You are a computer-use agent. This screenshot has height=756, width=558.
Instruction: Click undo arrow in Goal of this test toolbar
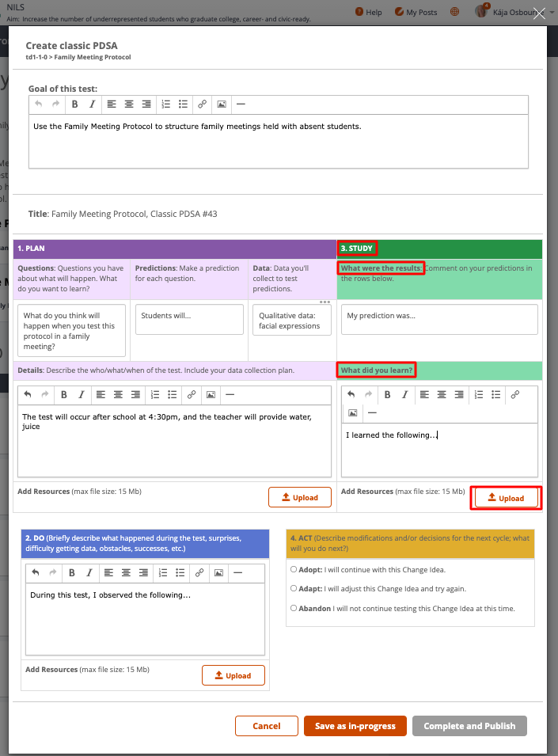(x=39, y=104)
